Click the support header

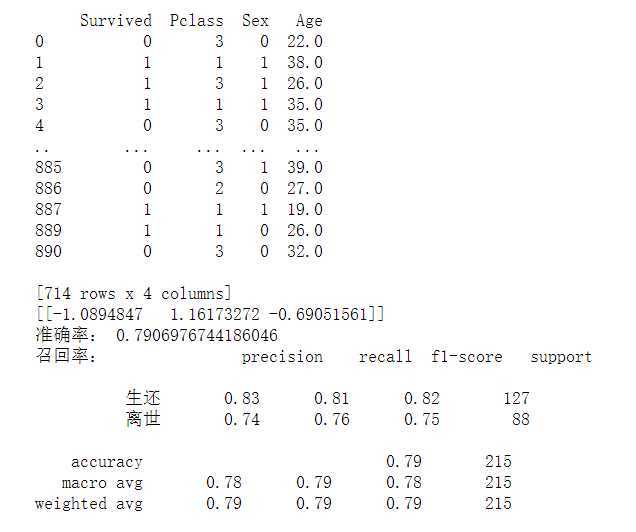click(x=560, y=357)
